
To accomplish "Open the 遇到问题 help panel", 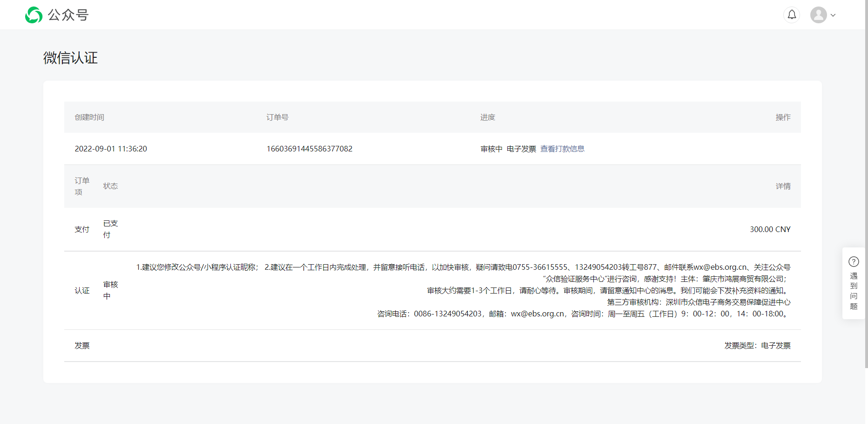I will coord(854,283).
